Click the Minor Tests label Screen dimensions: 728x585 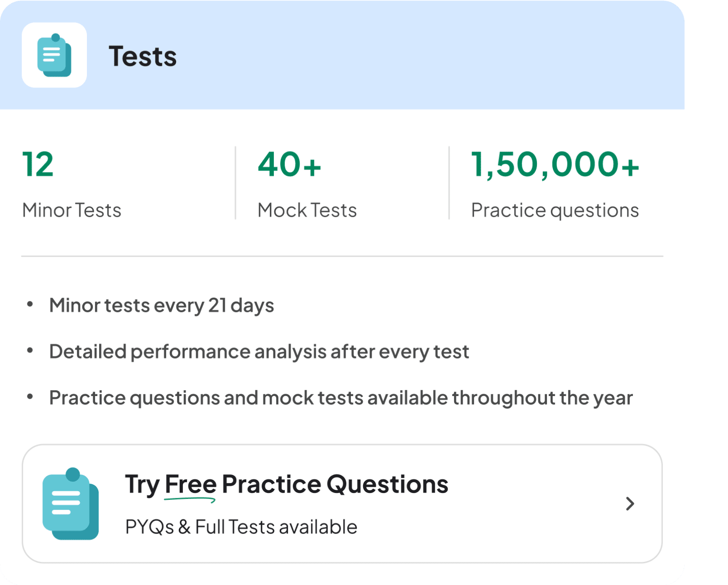click(72, 210)
